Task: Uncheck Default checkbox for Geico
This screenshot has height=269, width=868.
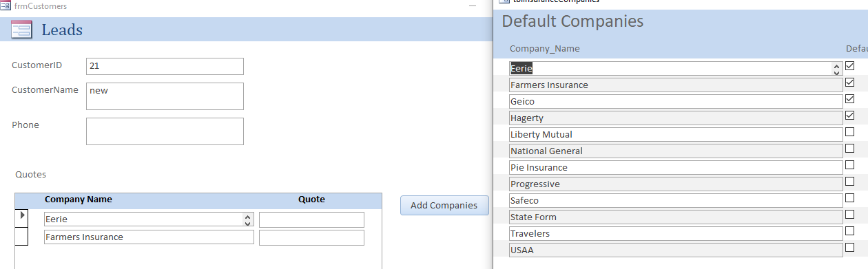Action: pyautogui.click(x=849, y=99)
